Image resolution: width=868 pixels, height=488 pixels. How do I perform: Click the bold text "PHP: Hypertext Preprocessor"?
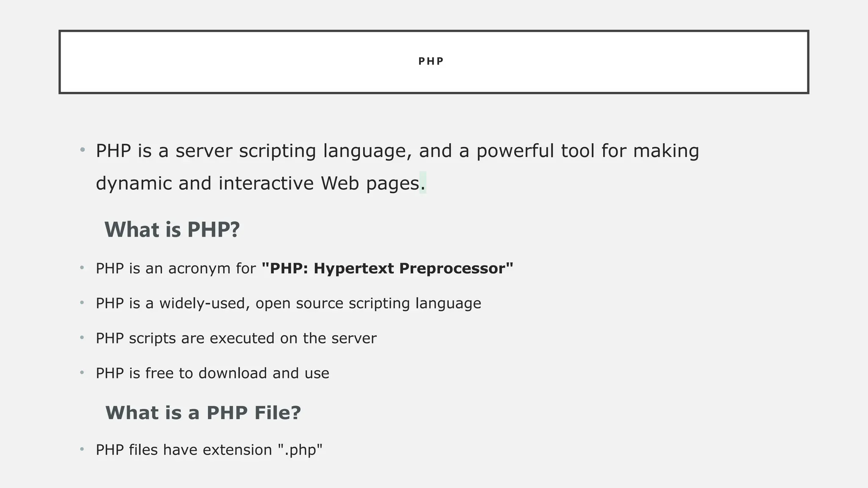coord(387,268)
